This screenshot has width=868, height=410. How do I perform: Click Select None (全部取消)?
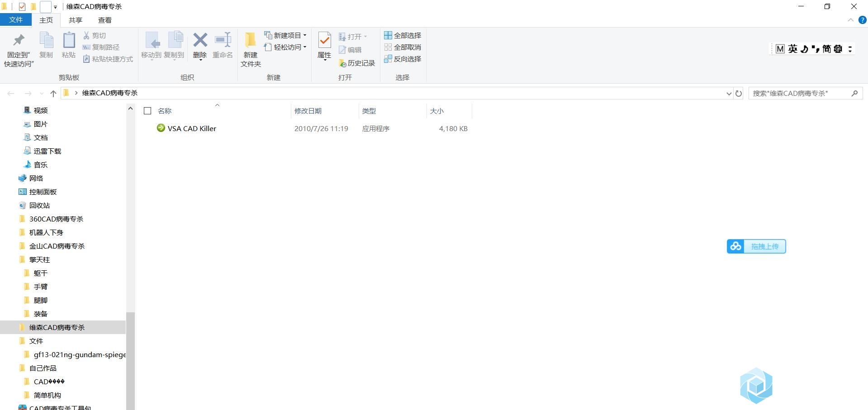tap(403, 47)
